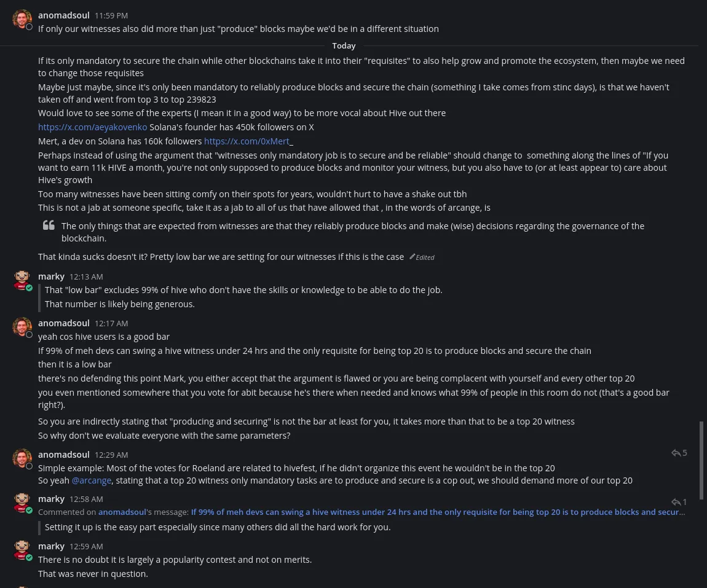
Task: Click the marky username at 12:13 AM
Action: click(x=51, y=276)
